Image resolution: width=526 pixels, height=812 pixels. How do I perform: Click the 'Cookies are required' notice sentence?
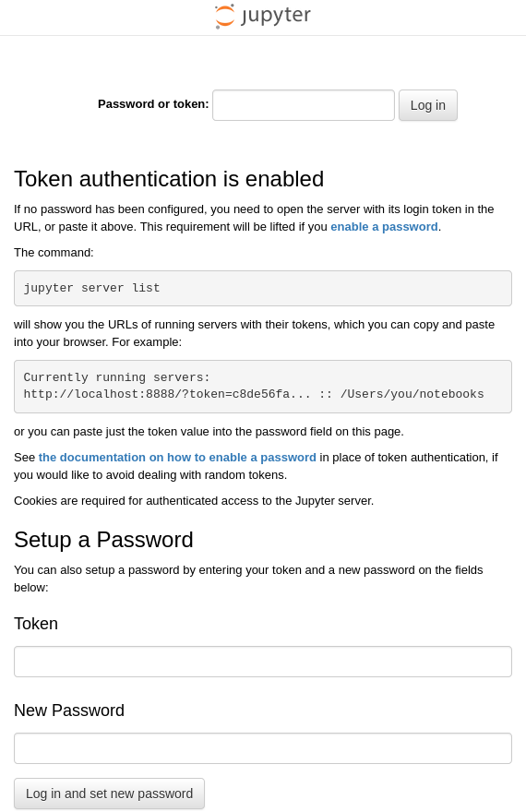tap(194, 501)
